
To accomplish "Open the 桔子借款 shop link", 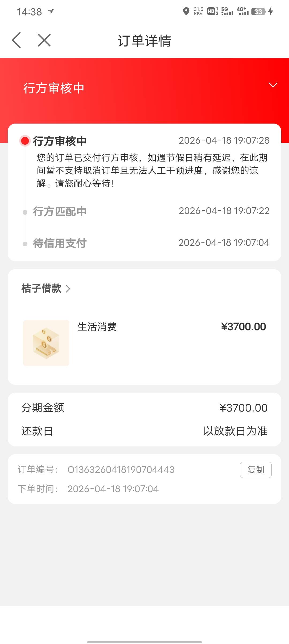I will click(41, 289).
